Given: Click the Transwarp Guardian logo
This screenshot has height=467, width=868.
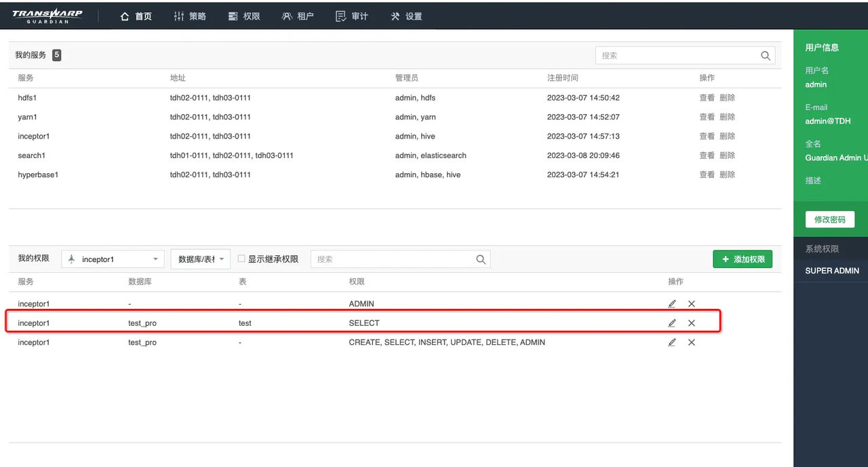Looking at the screenshot, I should click(47, 16).
